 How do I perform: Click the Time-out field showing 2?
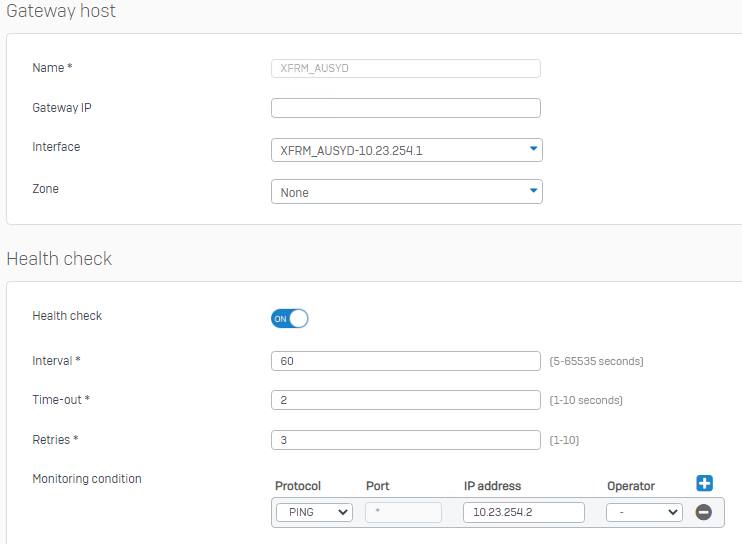pos(406,400)
